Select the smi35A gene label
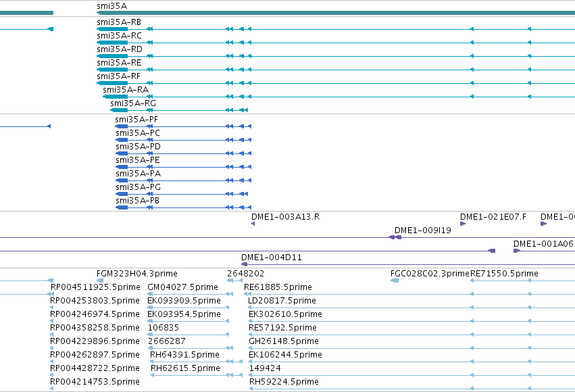This screenshot has height=392, width=575. [x=112, y=6]
